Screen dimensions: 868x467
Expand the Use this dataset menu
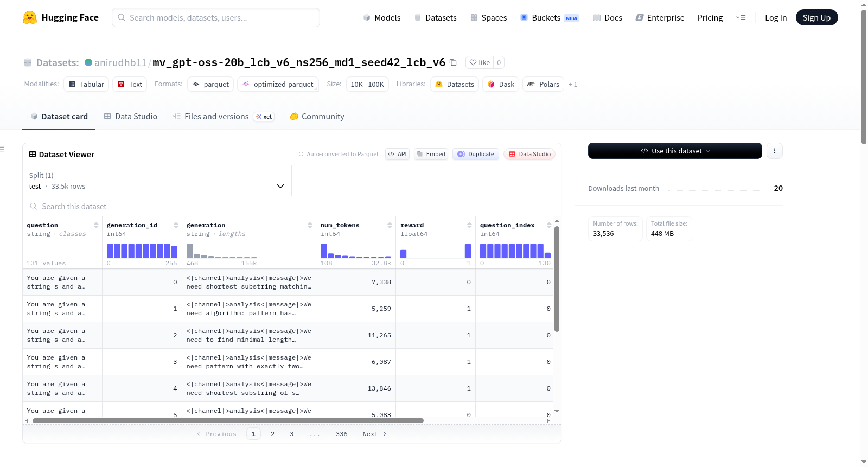[x=675, y=151]
